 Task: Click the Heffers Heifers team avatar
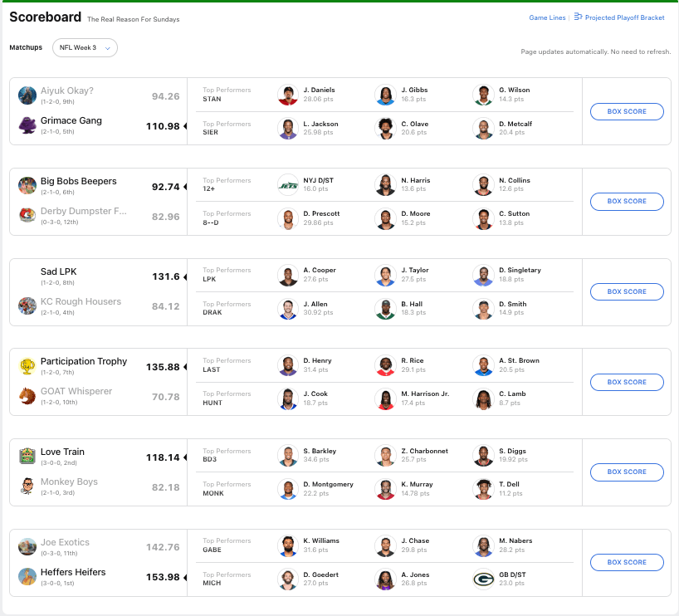(x=27, y=576)
